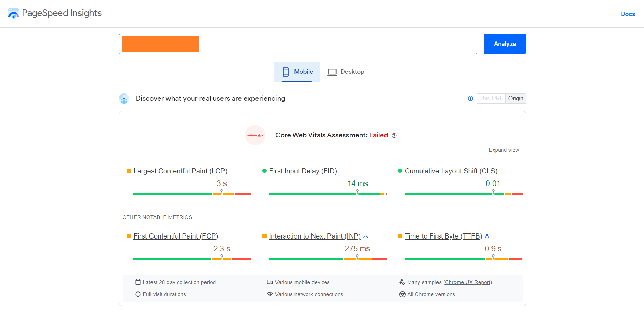Image resolution: width=644 pixels, height=316 pixels.
Task: Click the 3 s LCP value
Action: [222, 183]
